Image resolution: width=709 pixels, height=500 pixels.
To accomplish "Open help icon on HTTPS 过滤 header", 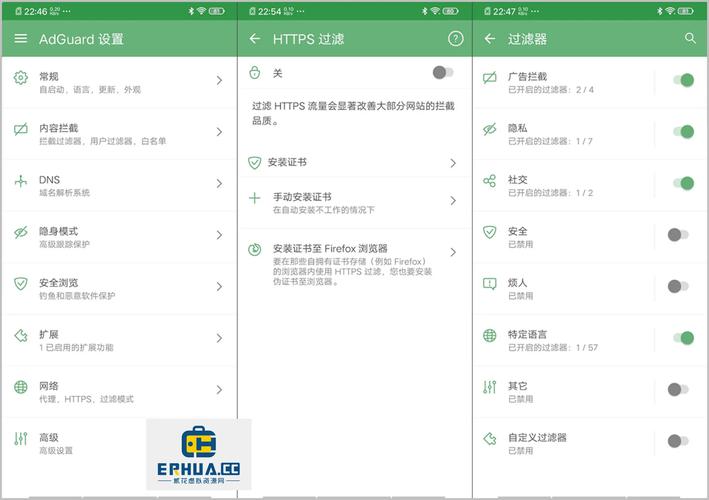I will tap(455, 38).
